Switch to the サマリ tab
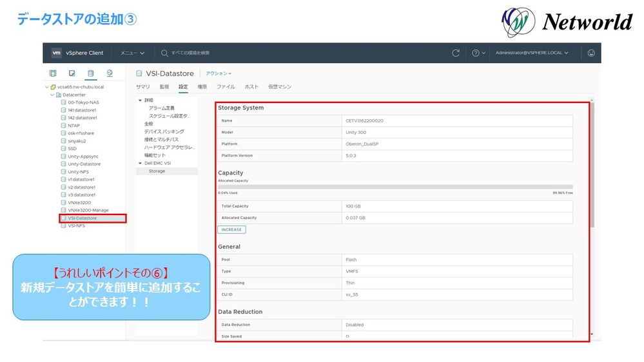This screenshot has height=362, width=644. coord(143,87)
